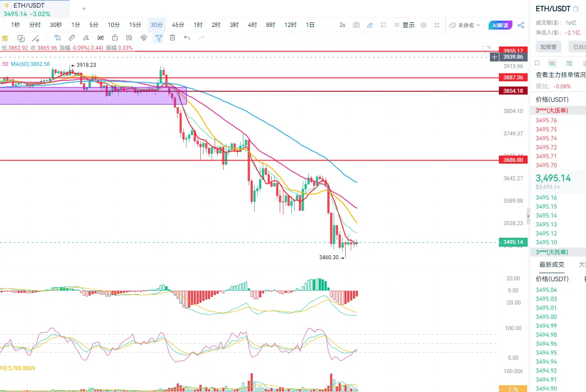Screen dimensions: 586x392
Task: Click the add-window icon beside the pencil
Action: [x=383, y=25]
